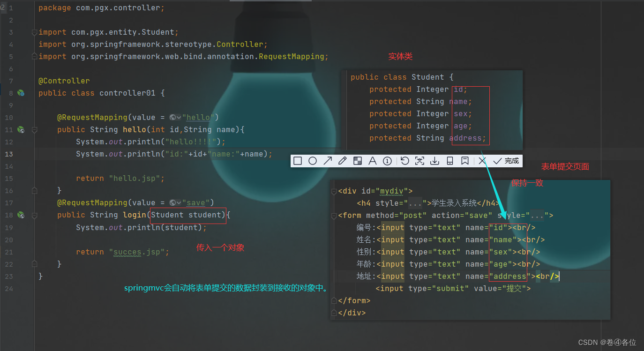Screen dimensions: 644x351
Task: Click import com.pgx.entity.Student line
Action: click(x=108, y=32)
